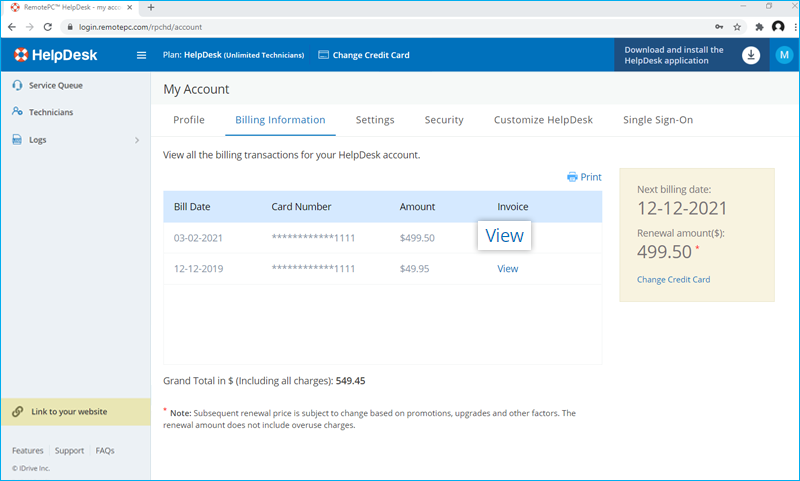Click the download HelpDesk application icon
The height and width of the screenshot is (481, 800).
pyautogui.click(x=751, y=55)
